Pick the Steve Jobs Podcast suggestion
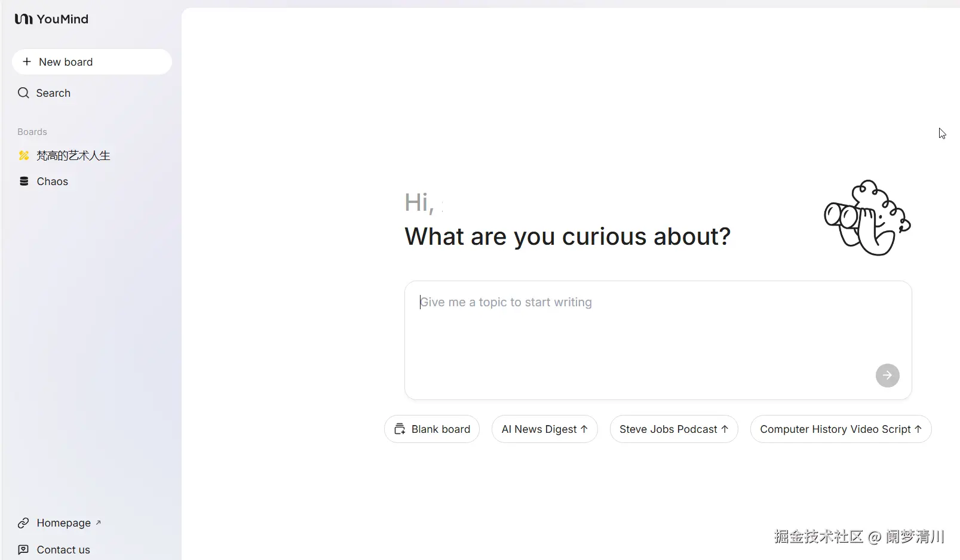 674,429
